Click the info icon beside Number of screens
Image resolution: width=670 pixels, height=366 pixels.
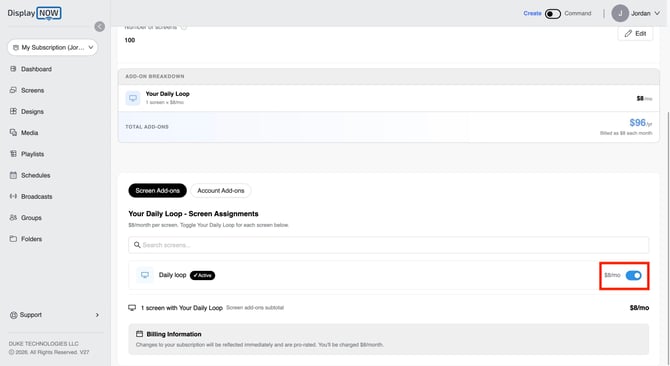click(184, 27)
